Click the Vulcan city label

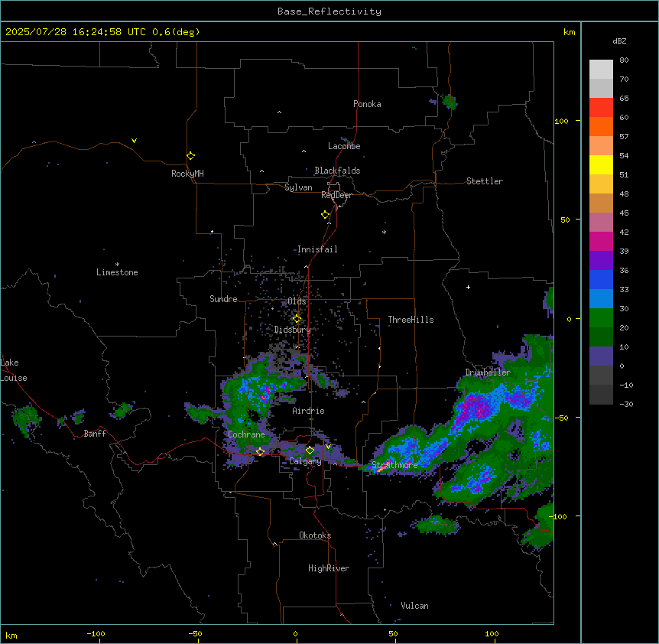click(x=415, y=606)
